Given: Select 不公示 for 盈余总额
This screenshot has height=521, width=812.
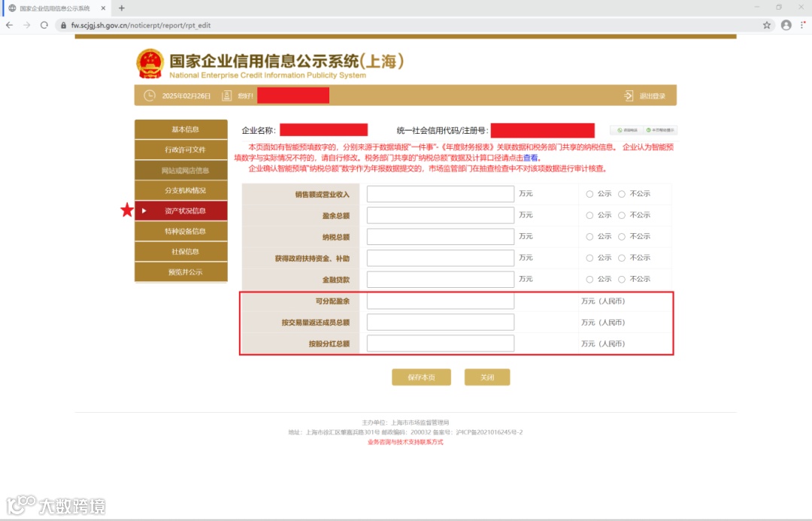Looking at the screenshot, I should 622,216.
